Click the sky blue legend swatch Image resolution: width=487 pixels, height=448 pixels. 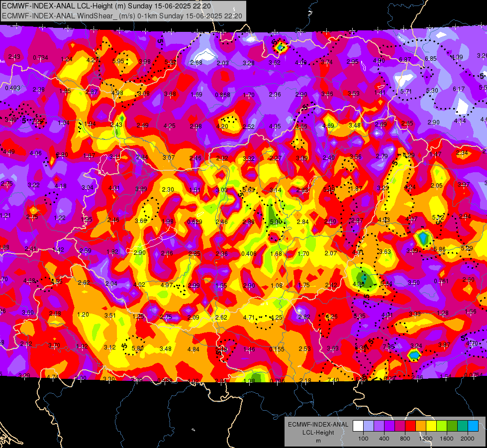(473, 426)
